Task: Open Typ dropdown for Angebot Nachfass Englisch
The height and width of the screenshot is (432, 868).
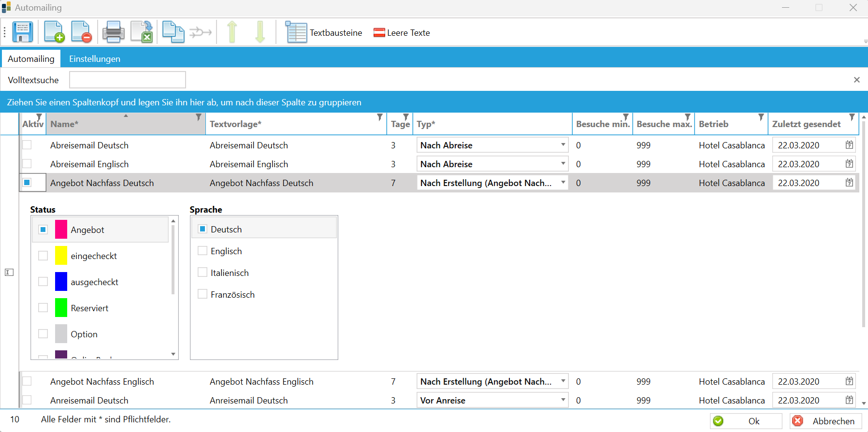Action: tap(563, 381)
